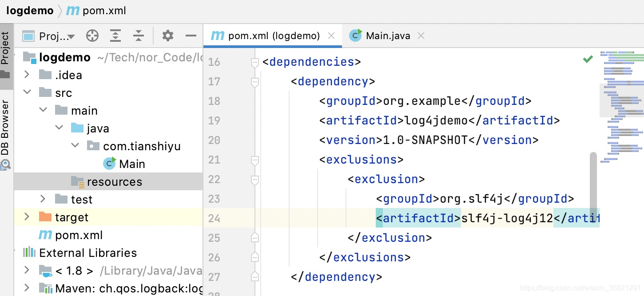
Task: Hide the Project tool window with minus icon
Action: click(191, 36)
